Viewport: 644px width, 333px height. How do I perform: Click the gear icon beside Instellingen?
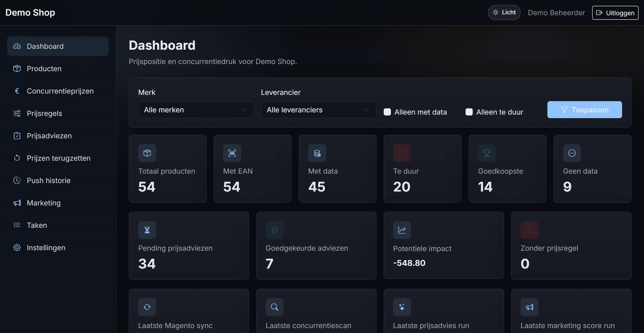[17, 248]
